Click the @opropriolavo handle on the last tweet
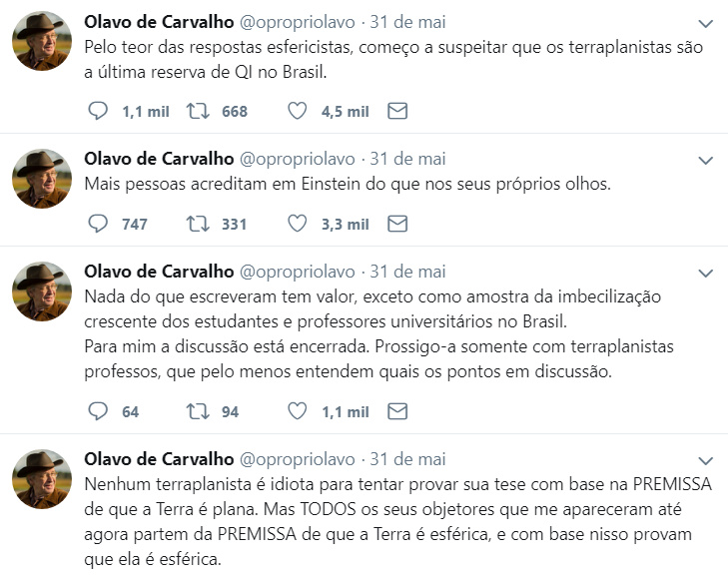Screen dimensions: 728x580 tap(297, 459)
